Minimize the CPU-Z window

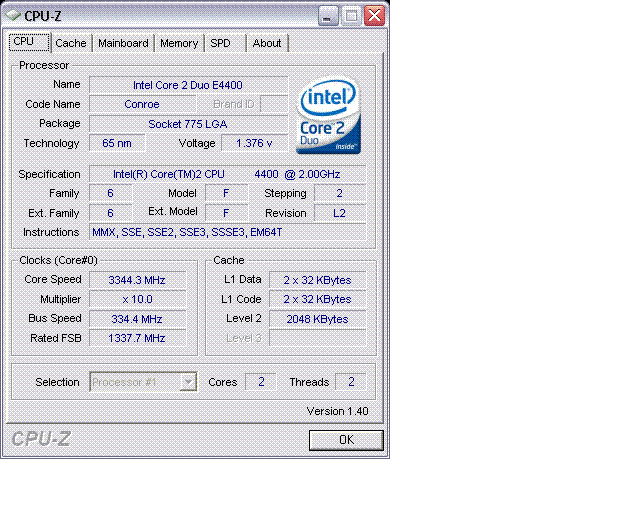click(328, 16)
